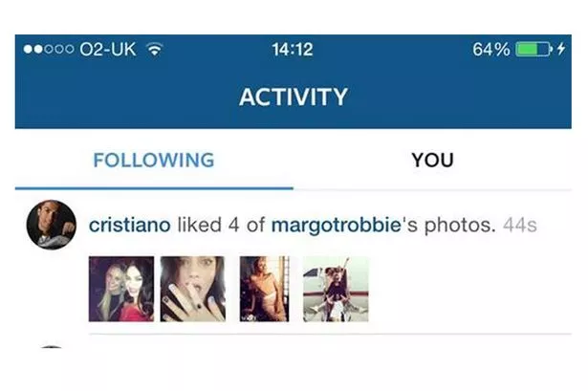Viewport: 588px width, 391px height.
Task: Open thumbnail showing hand with painted nails
Action: point(193,289)
